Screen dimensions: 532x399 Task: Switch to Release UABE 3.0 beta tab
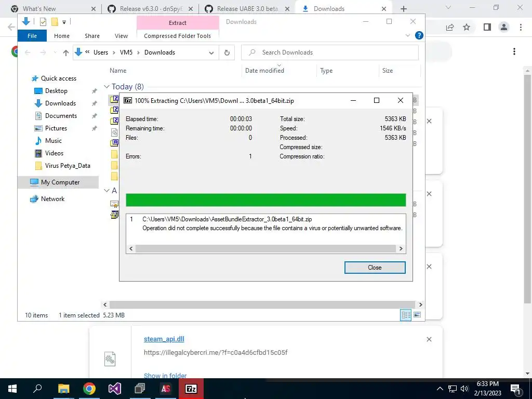(x=247, y=9)
